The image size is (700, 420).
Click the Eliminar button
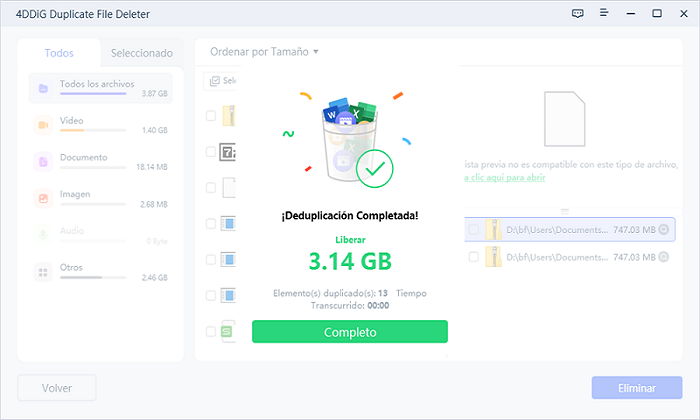pos(637,388)
